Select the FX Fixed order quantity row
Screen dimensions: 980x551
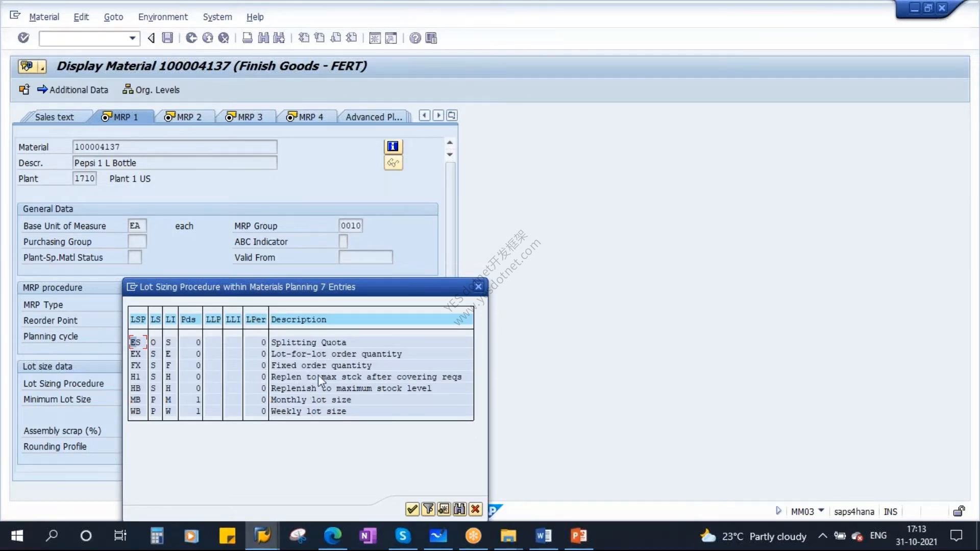click(301, 365)
